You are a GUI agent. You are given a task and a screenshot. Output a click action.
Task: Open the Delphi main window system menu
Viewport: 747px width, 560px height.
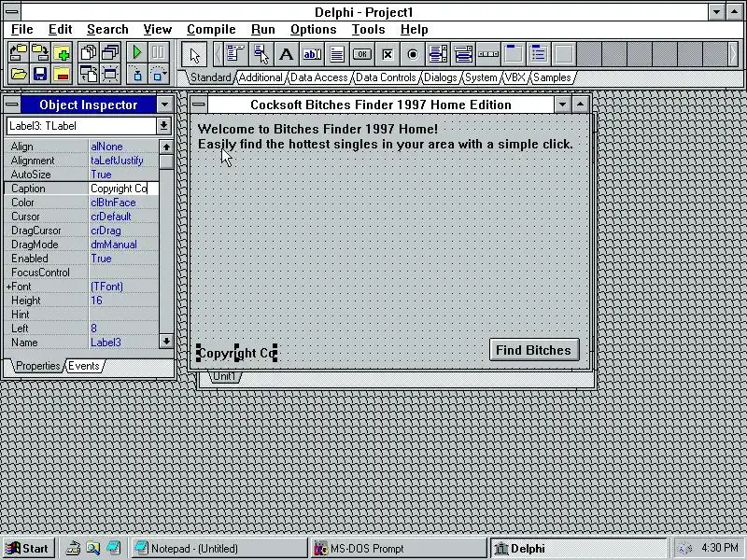coord(12,11)
